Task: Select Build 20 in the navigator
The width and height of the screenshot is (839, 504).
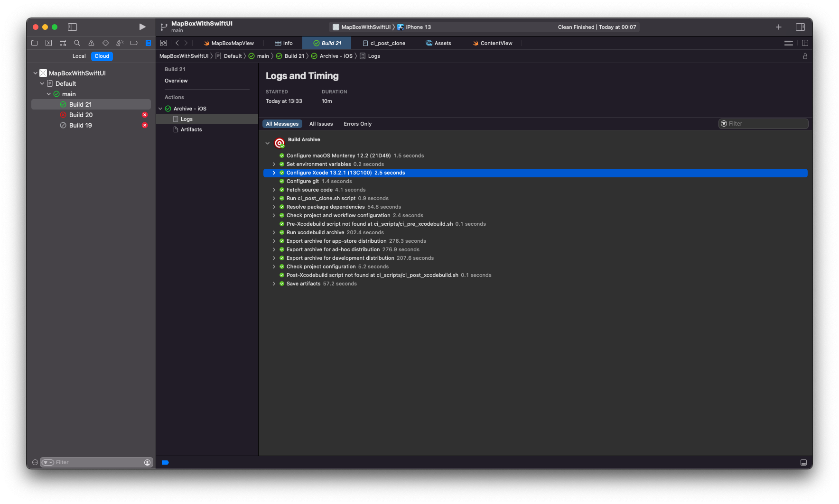Action: (81, 115)
